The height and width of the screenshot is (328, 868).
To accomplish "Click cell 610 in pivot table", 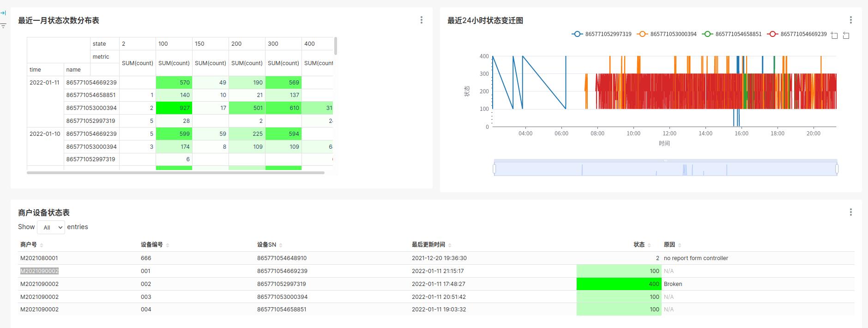I will (283, 108).
